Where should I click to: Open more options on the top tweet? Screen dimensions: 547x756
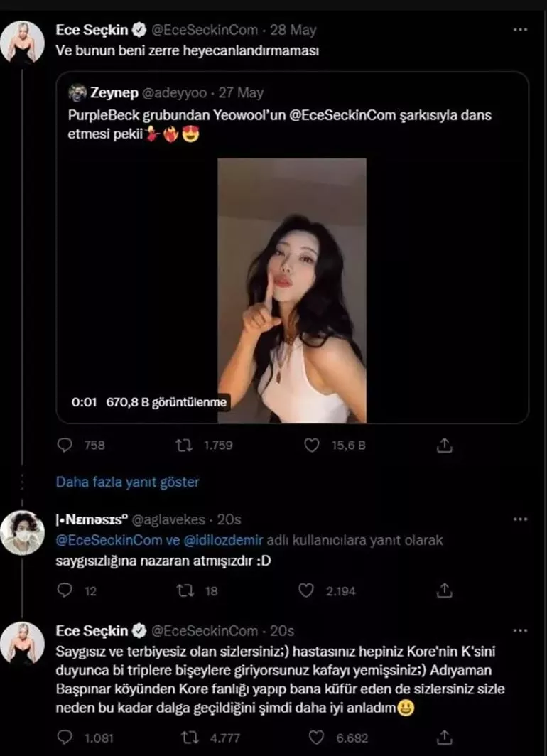[x=520, y=30]
